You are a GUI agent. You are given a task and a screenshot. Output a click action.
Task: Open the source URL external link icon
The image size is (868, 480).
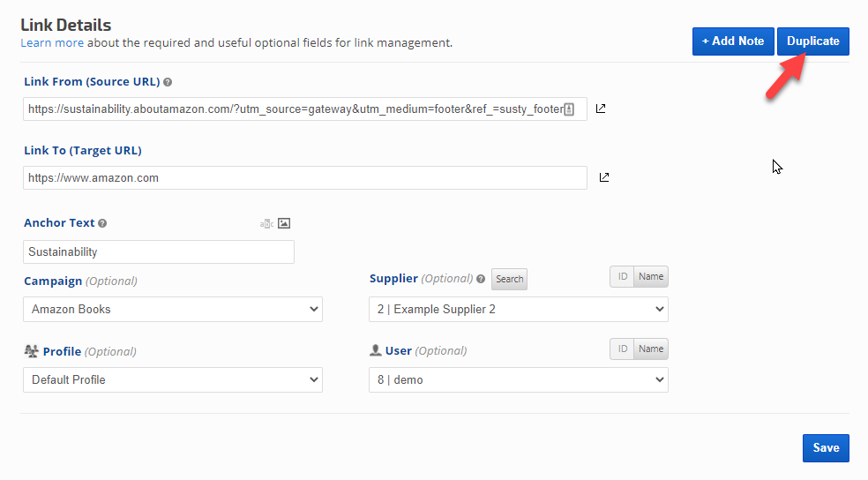click(601, 109)
